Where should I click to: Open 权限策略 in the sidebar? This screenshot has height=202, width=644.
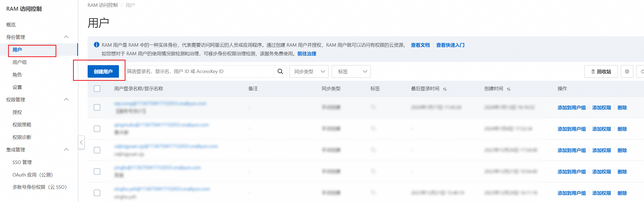(22, 125)
